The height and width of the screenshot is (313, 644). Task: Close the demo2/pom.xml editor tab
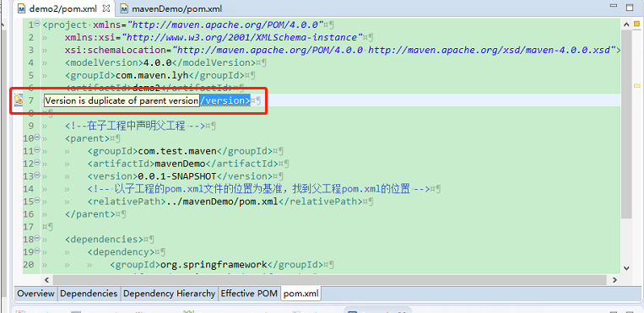tap(106, 8)
